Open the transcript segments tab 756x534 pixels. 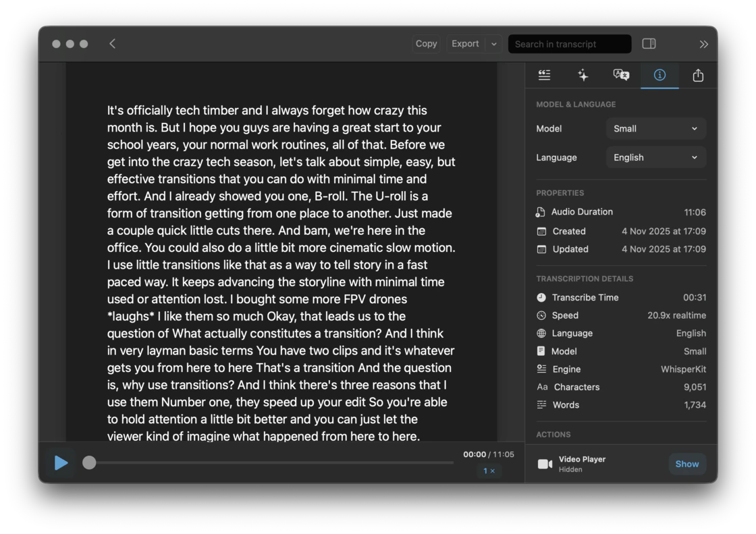[x=544, y=76]
